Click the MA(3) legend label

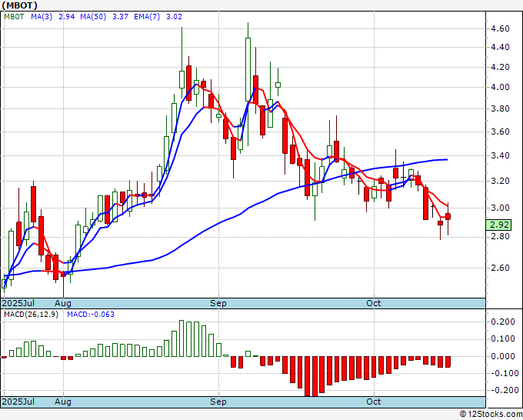pos(42,17)
